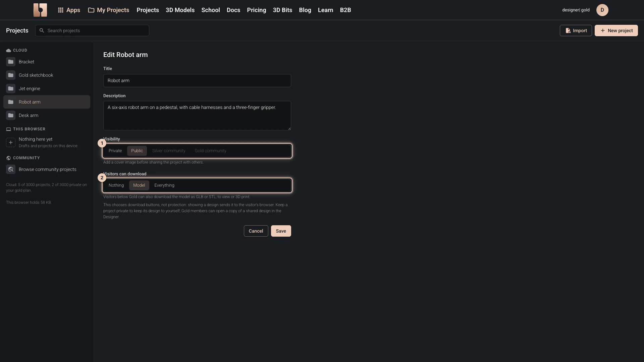644x362 pixels.
Task: Open the B2B nav item
Action: [x=345, y=10]
